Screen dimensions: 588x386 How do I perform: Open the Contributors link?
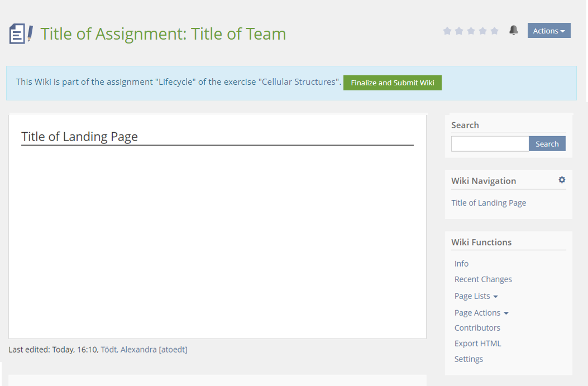click(x=477, y=328)
